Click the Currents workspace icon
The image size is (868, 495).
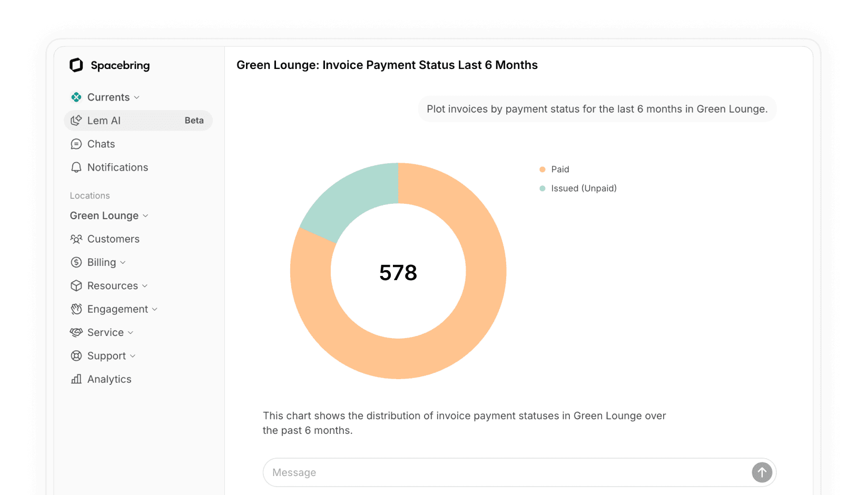pos(76,97)
